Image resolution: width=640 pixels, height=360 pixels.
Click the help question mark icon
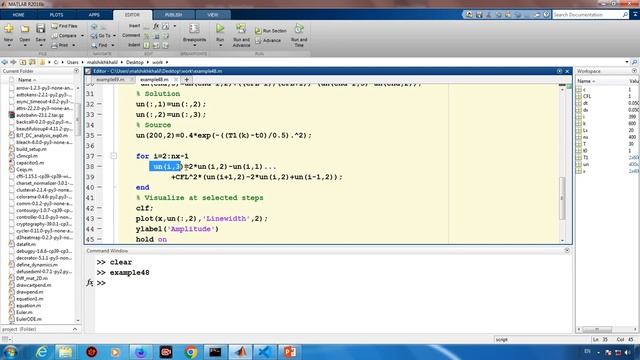546,15
